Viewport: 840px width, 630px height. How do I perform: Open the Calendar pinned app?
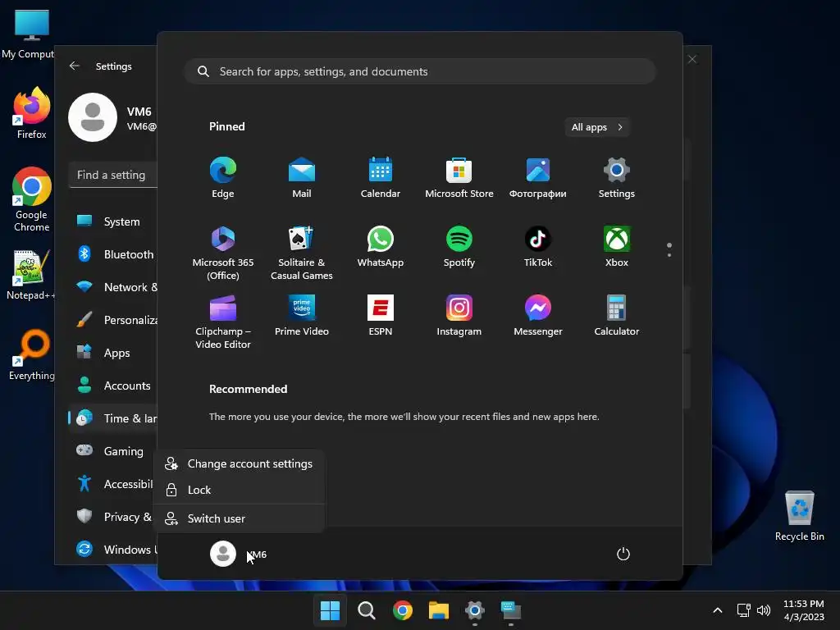point(381,178)
